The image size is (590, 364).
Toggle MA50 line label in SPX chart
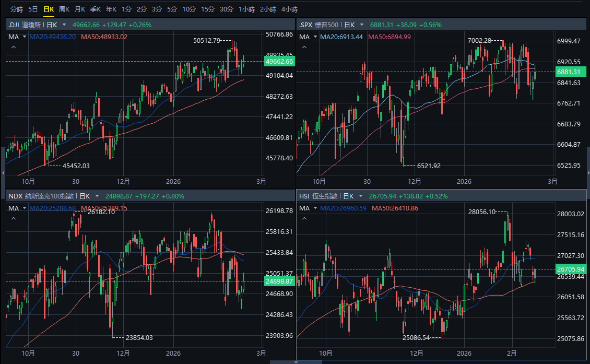[390, 37]
